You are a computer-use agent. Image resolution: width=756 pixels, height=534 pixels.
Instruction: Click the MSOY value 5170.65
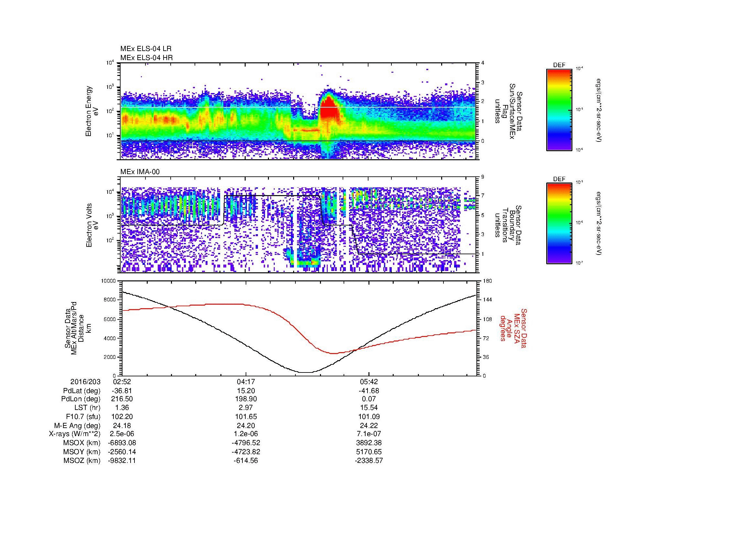(x=369, y=452)
